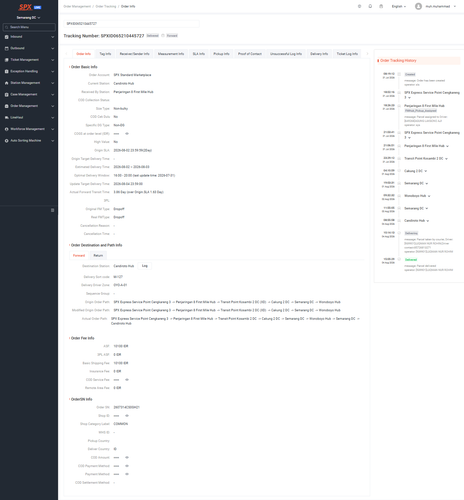Copy the tracking number with copy icon
The width and height of the screenshot is (464, 500).
(x=163, y=36)
